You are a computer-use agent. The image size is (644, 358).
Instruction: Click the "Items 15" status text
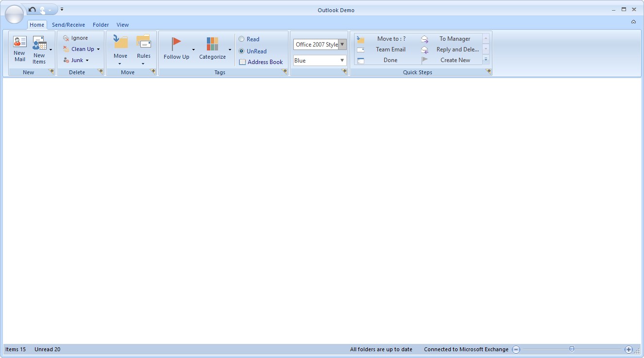(x=16, y=349)
